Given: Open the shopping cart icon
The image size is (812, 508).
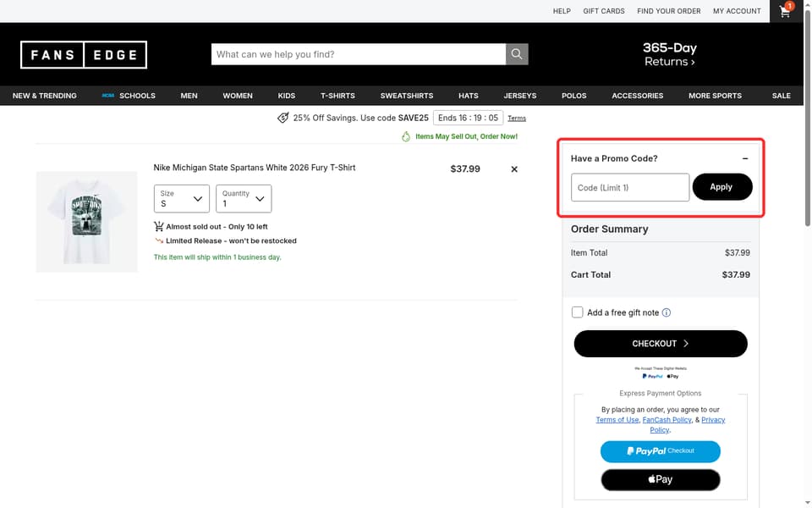Looking at the screenshot, I should 786,11.
